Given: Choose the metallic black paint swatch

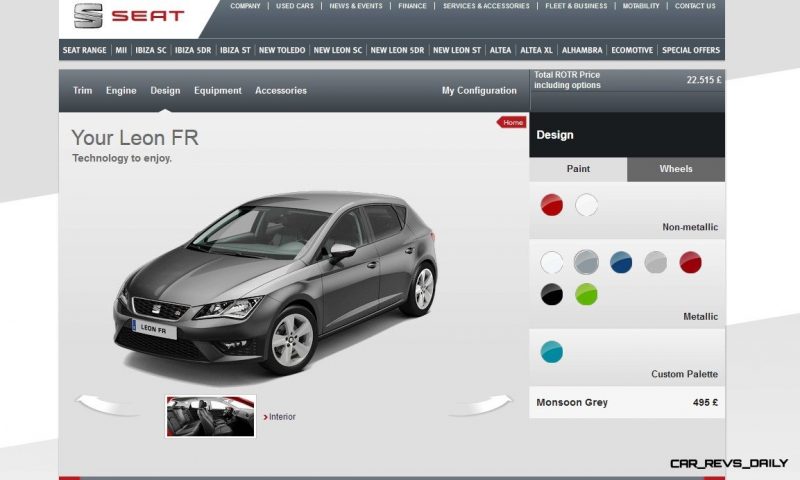Looking at the screenshot, I should [552, 294].
